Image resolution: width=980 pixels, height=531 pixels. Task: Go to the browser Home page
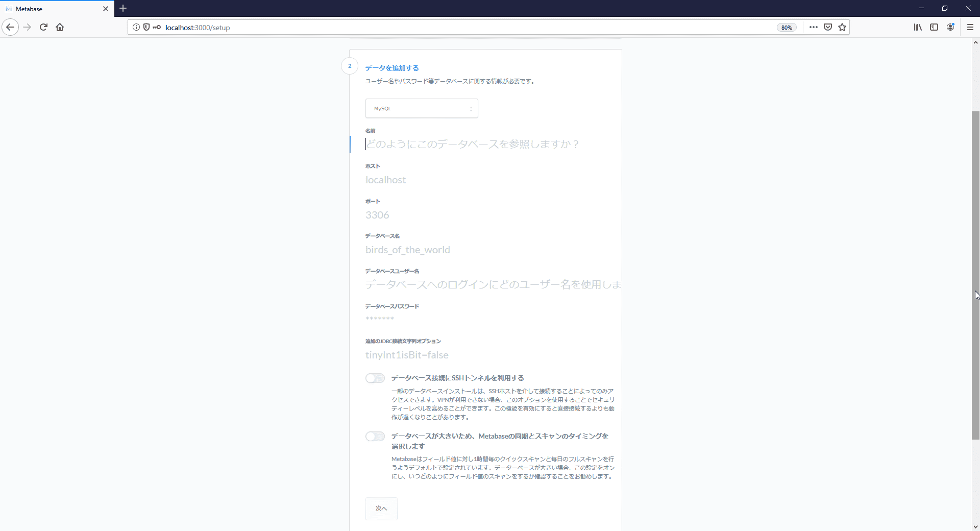pos(60,27)
